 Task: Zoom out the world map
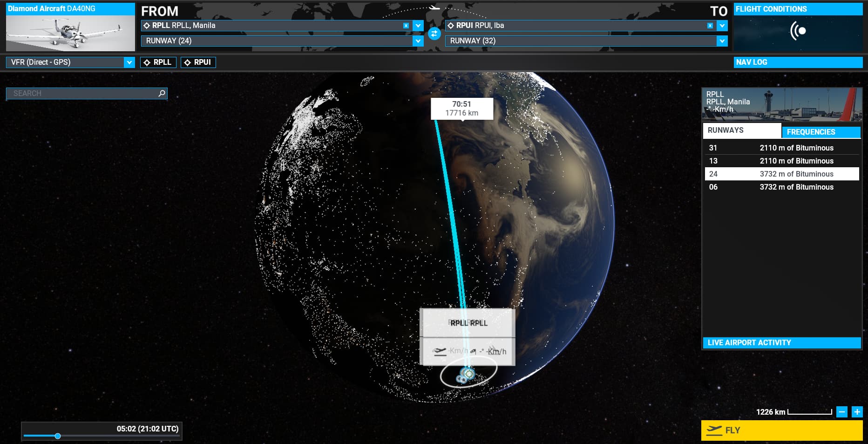[x=841, y=412]
